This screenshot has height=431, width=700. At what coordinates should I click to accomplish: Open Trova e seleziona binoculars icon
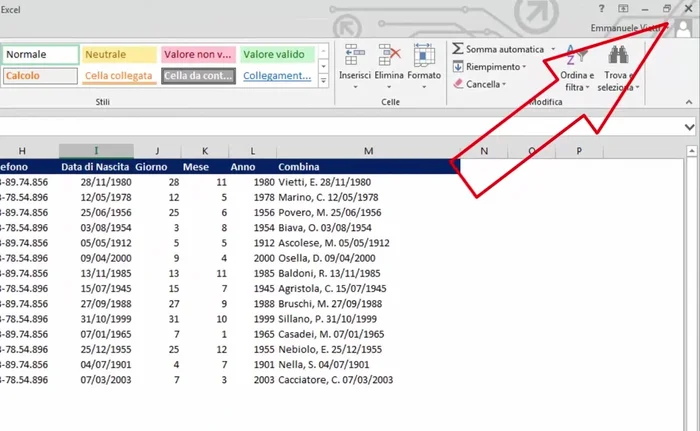[618, 55]
